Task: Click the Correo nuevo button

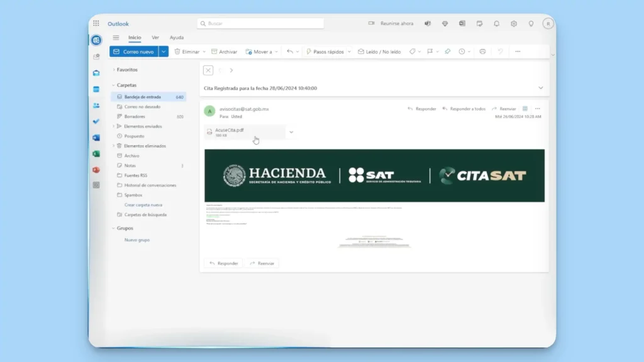Action: 134,52
